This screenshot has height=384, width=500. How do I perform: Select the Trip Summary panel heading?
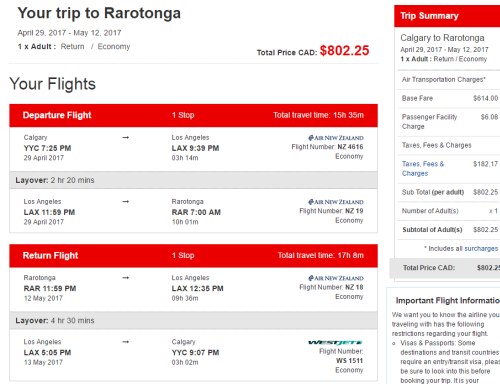pyautogui.click(x=429, y=16)
